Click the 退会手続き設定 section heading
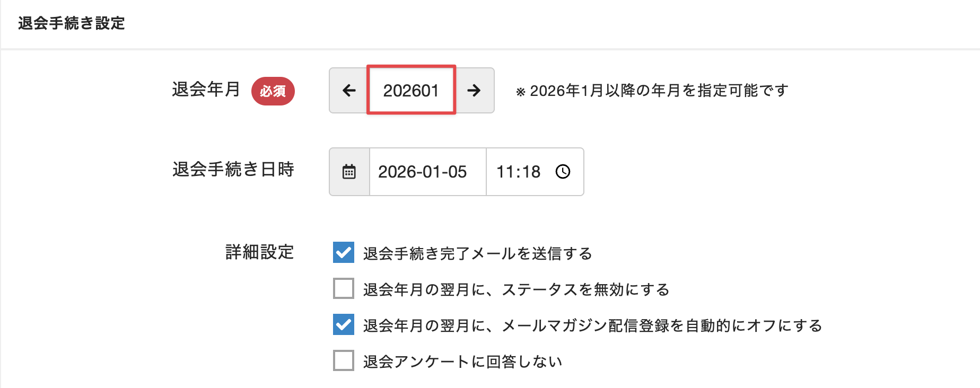Viewport: 980px width, 388px height. pyautogui.click(x=72, y=23)
